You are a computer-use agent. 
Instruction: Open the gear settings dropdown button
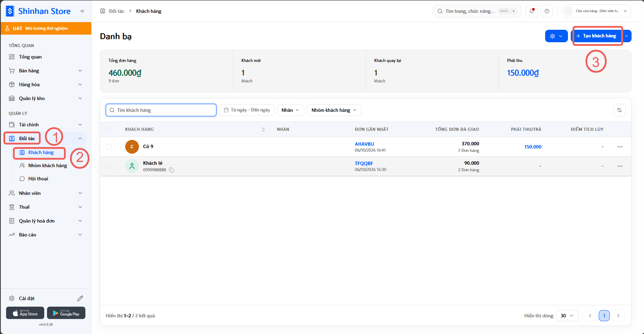556,36
